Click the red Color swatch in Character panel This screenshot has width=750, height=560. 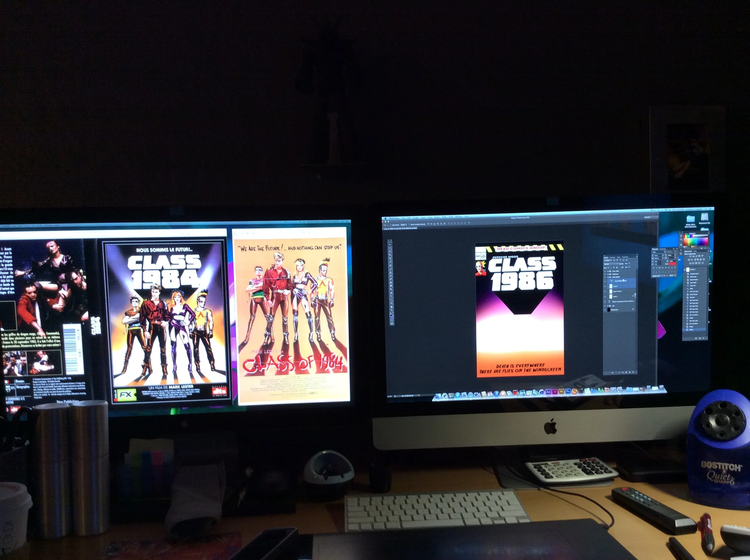click(x=673, y=264)
